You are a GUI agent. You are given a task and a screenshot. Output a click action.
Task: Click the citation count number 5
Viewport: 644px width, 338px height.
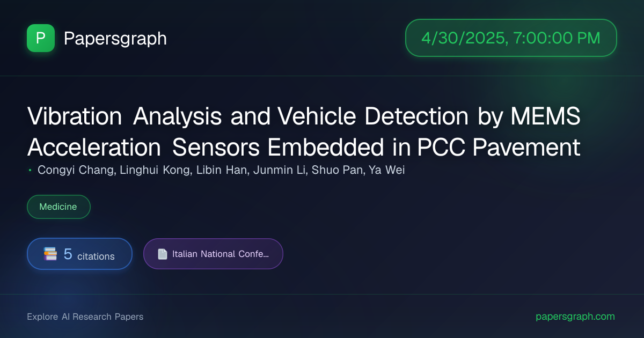[68, 254]
